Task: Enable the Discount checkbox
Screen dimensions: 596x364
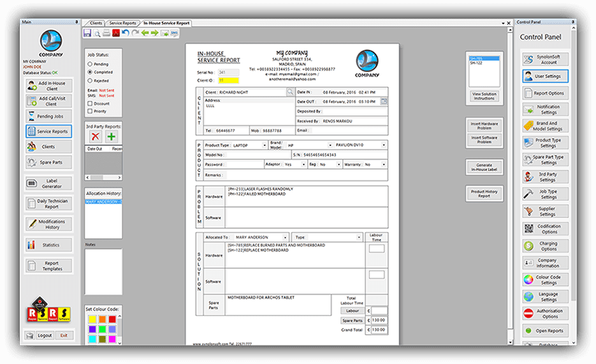Action: 90,103
